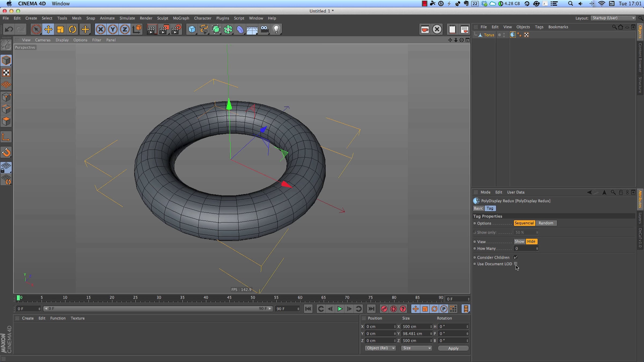Select the Random option button
Viewport: 644px width, 362px height.
click(x=546, y=223)
